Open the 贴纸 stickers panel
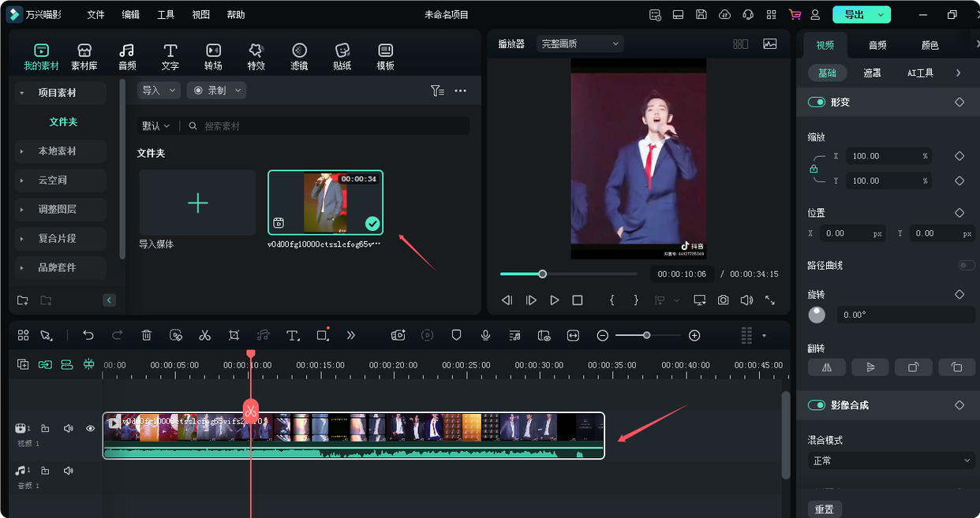This screenshot has height=518, width=980. [342, 57]
